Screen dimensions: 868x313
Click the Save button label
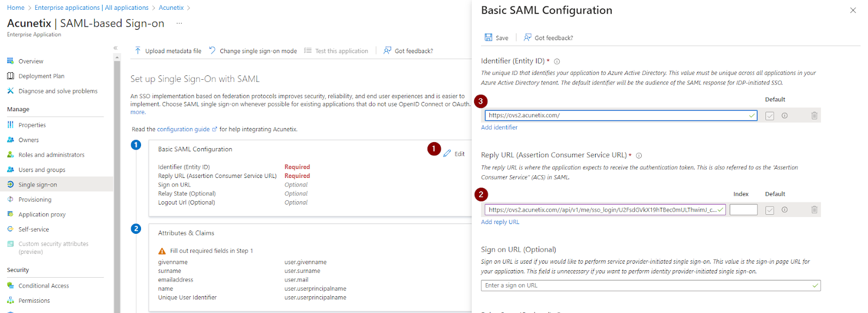tap(502, 38)
